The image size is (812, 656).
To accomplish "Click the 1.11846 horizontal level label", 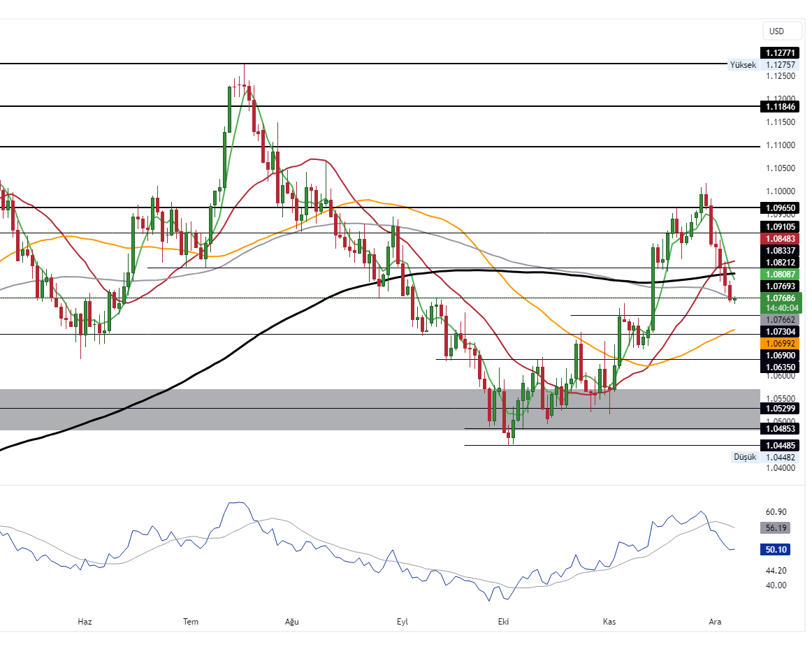I will (781, 106).
